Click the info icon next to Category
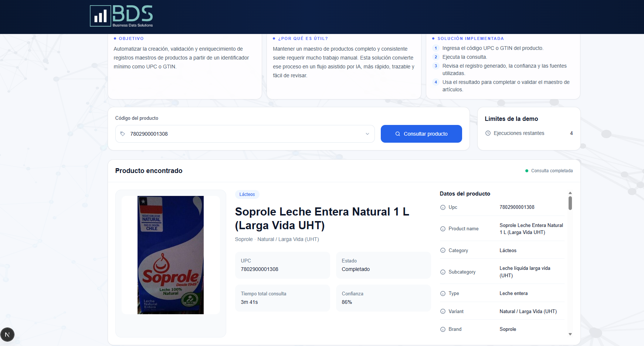 click(443, 250)
